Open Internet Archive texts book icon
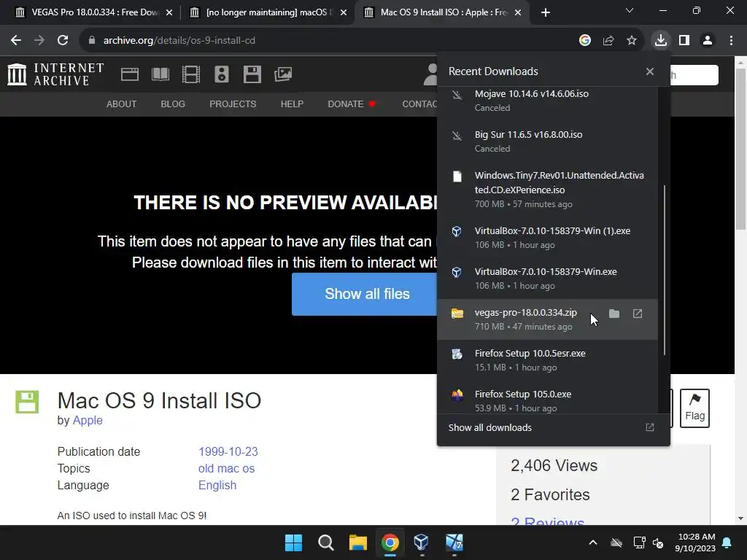The width and height of the screenshot is (747, 560). click(x=160, y=74)
